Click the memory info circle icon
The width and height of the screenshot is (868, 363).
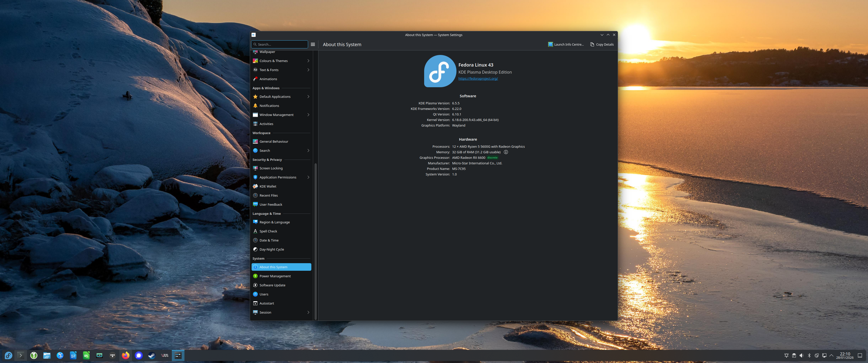505,152
